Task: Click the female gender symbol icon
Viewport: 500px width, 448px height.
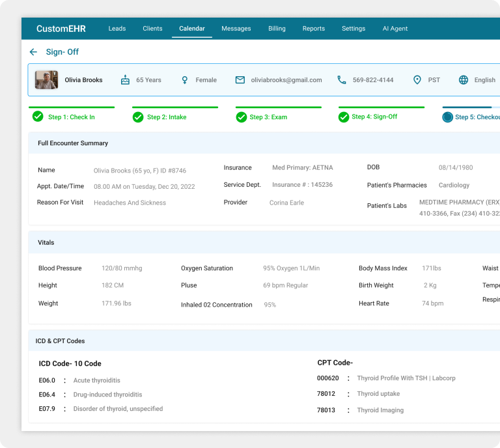Action: [185, 80]
